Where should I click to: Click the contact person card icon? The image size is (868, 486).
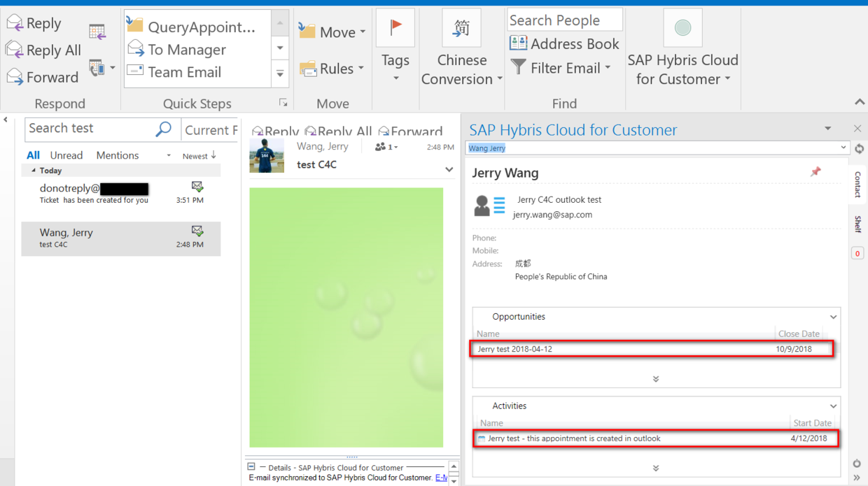(x=489, y=206)
